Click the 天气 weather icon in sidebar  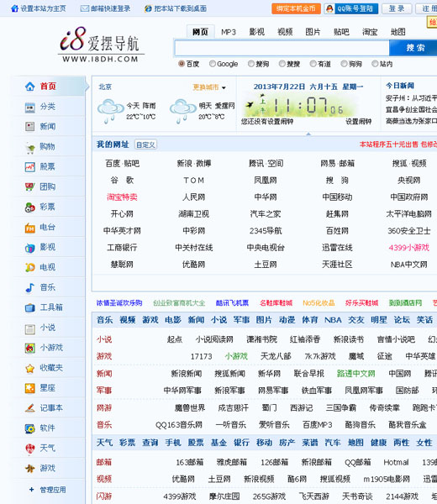30,449
